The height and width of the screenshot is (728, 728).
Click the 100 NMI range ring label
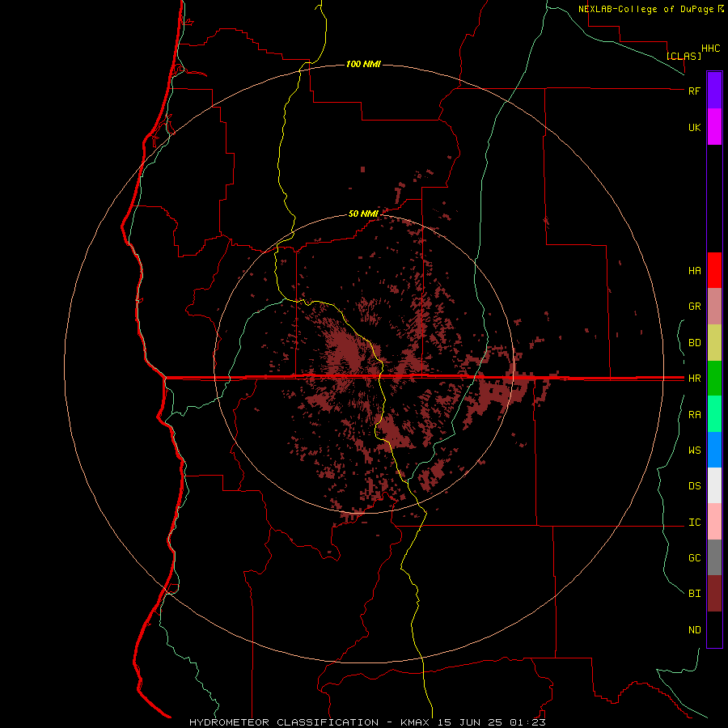tap(363, 64)
